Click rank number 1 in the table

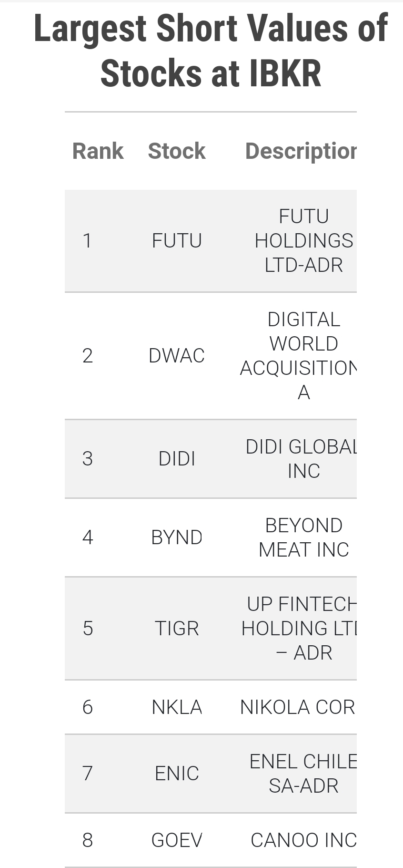[x=87, y=241]
